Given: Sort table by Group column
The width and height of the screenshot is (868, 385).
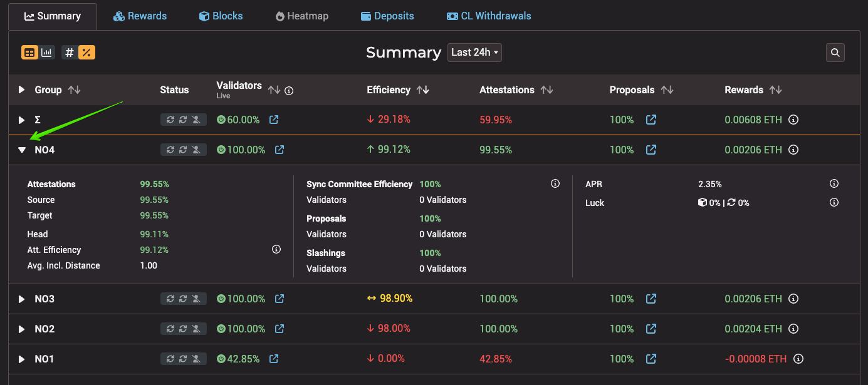Looking at the screenshot, I should 74,90.
